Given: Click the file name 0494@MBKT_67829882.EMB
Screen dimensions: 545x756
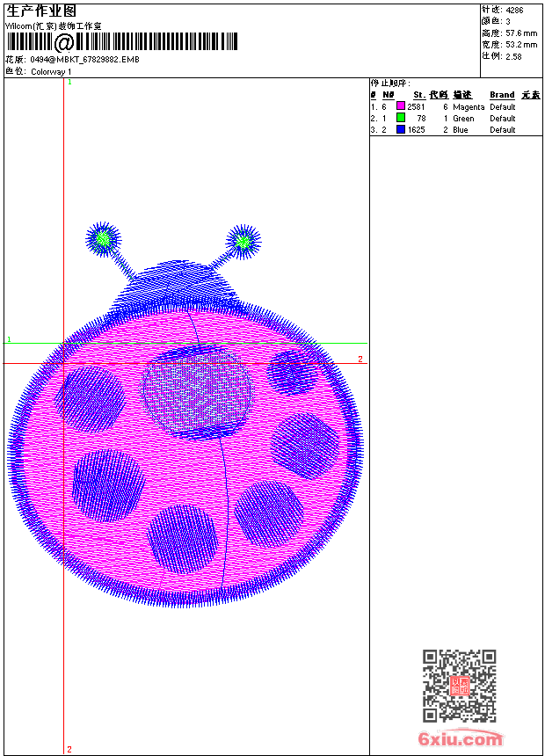Looking at the screenshot, I should pos(84,59).
